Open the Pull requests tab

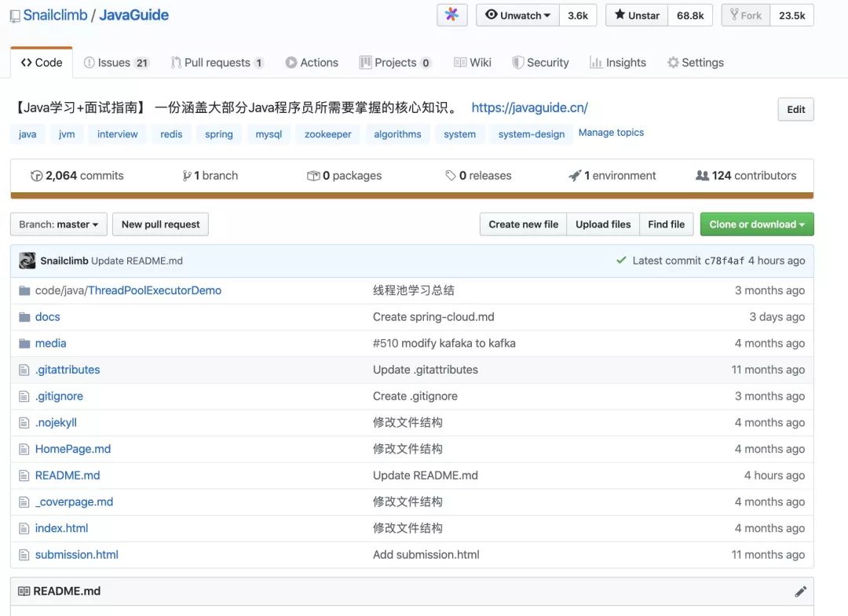[217, 63]
